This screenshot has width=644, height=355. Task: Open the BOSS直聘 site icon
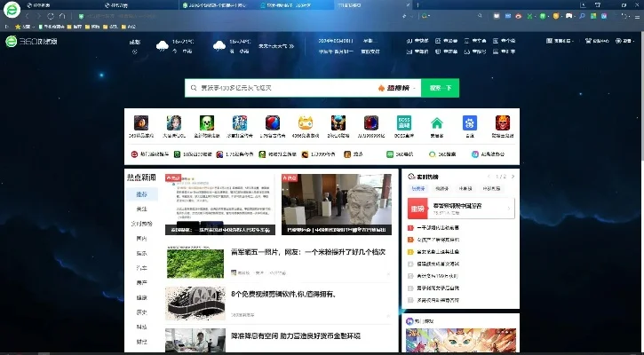tap(404, 123)
